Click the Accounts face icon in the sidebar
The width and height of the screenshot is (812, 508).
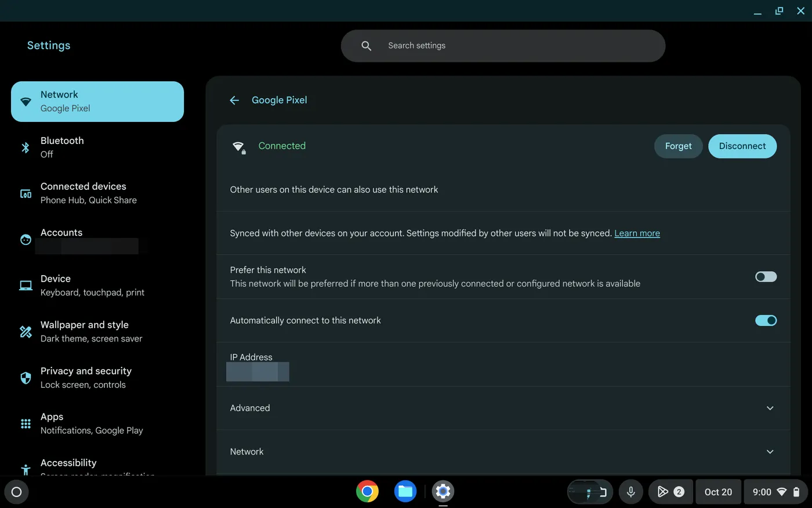click(26, 239)
